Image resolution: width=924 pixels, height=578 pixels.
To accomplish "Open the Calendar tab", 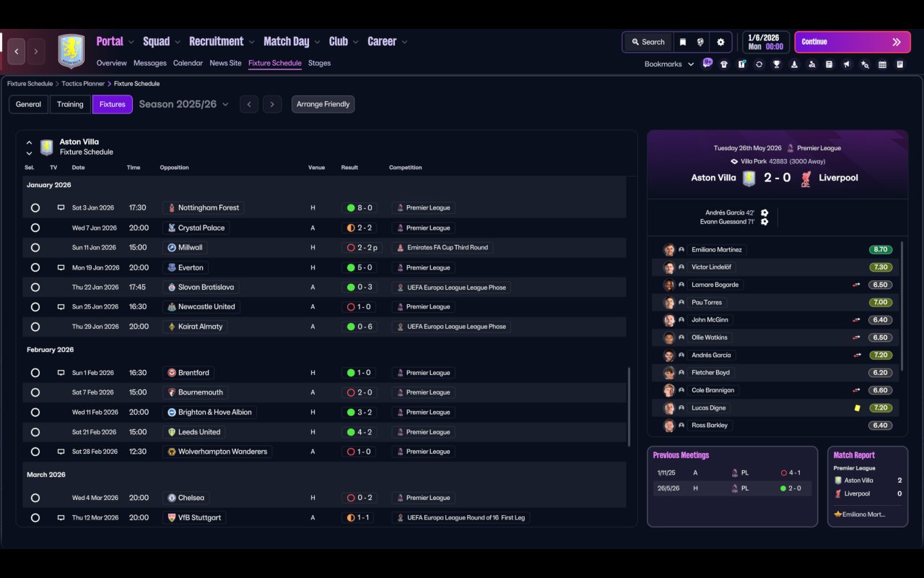I will click(x=188, y=64).
